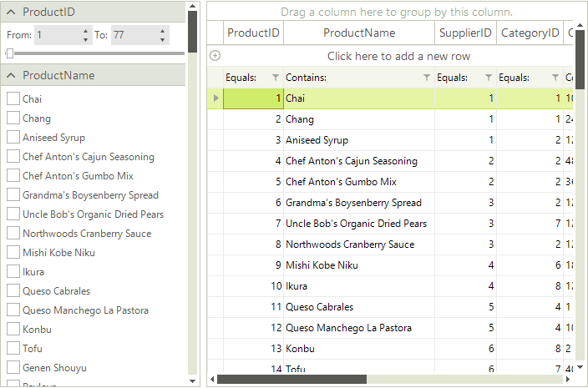This screenshot has width=588, height=388.
Task: Decrease the To value with down arrow
Action: coord(162,39)
